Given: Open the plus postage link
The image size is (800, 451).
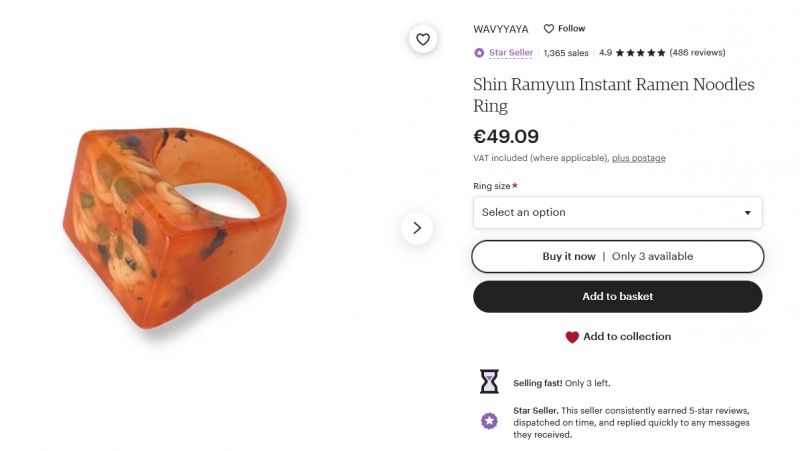Looking at the screenshot, I should tap(638, 158).
